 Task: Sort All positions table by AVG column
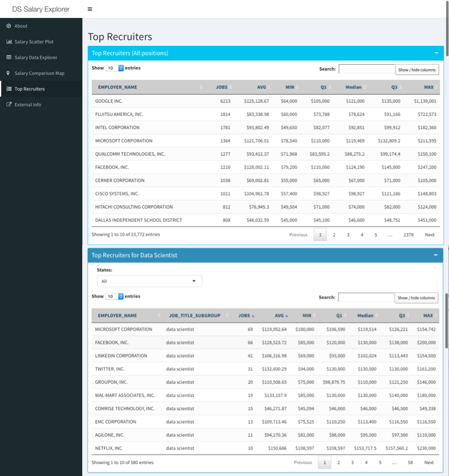[262, 87]
